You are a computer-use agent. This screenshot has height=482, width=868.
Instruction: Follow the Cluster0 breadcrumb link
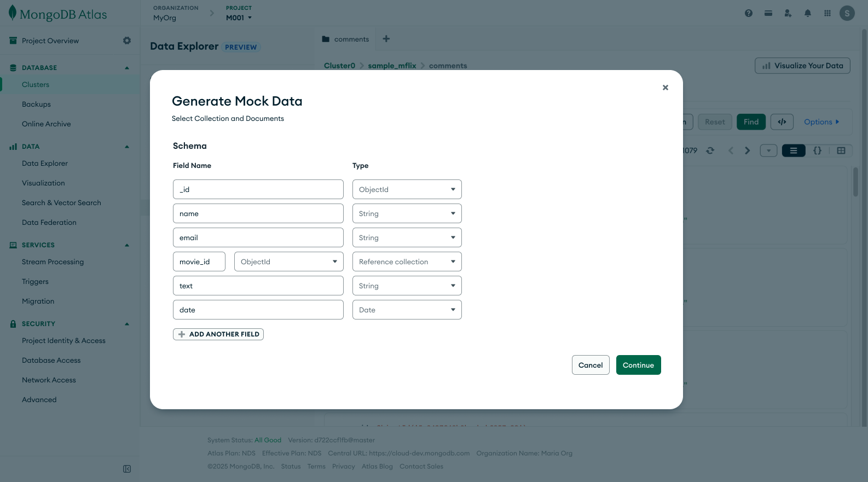click(339, 66)
